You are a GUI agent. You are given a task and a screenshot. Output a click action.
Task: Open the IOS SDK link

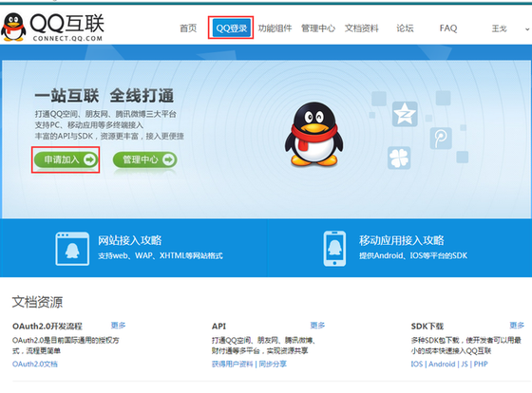pyautogui.click(x=417, y=365)
